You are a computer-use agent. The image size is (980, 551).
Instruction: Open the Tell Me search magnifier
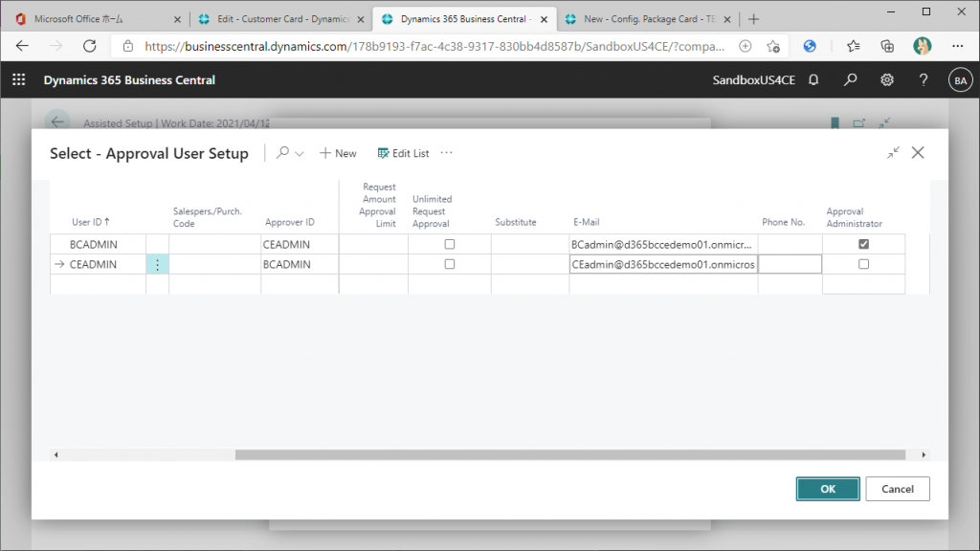coord(850,80)
